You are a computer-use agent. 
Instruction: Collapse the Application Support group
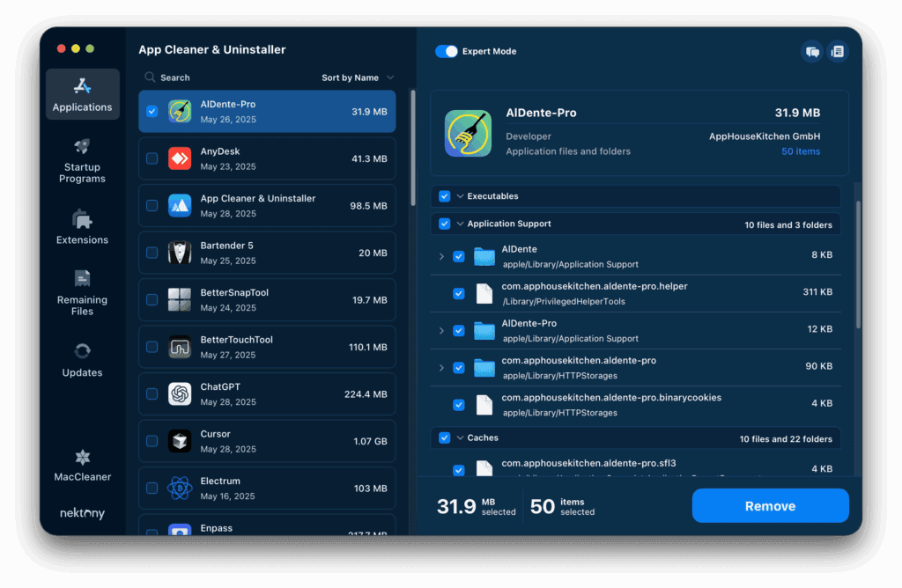460,224
